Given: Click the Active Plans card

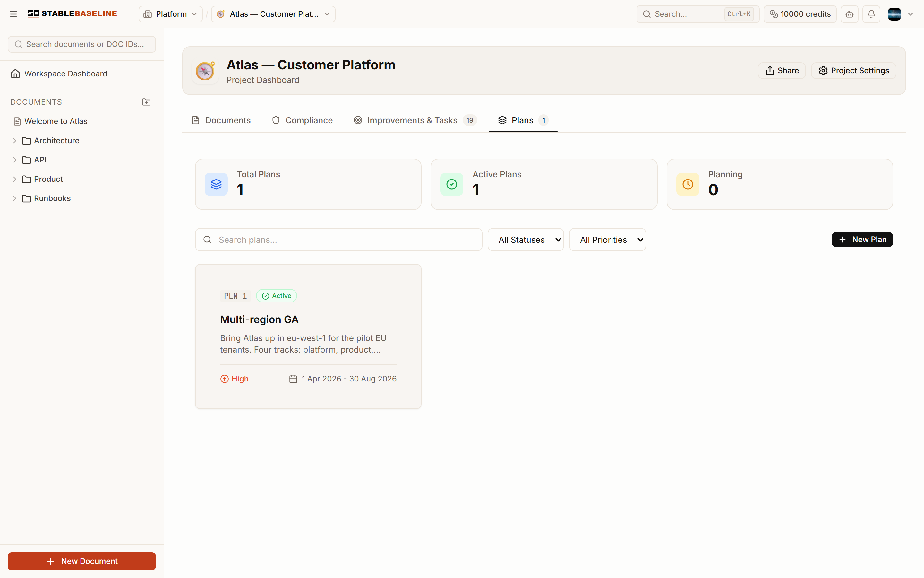Looking at the screenshot, I should click(544, 184).
